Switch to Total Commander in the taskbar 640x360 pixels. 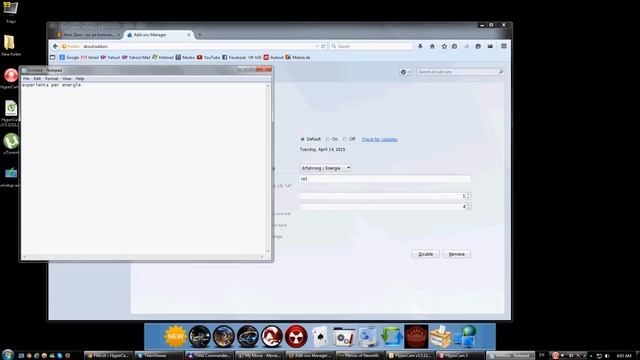coord(209,356)
